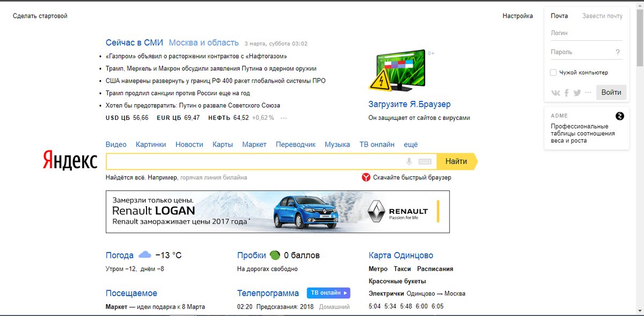Open the 'Карта Одинцово' link

pos(401,255)
